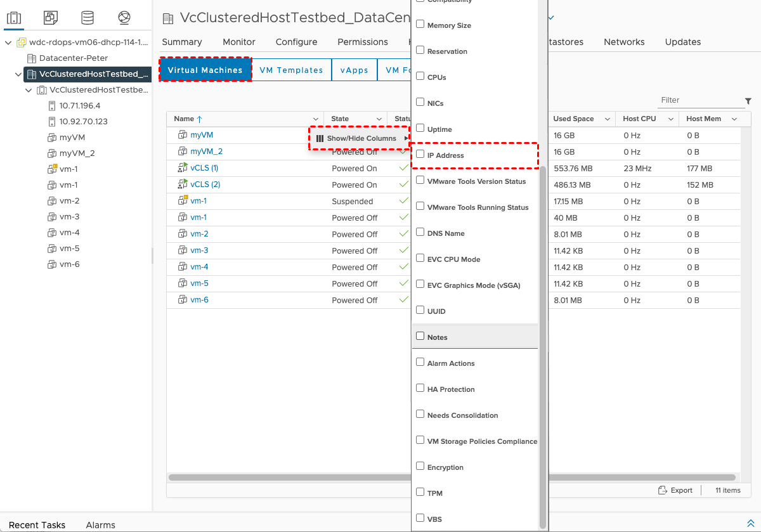The height and width of the screenshot is (532, 761).
Task: Check the DNS Name column checkbox
Action: click(x=420, y=232)
